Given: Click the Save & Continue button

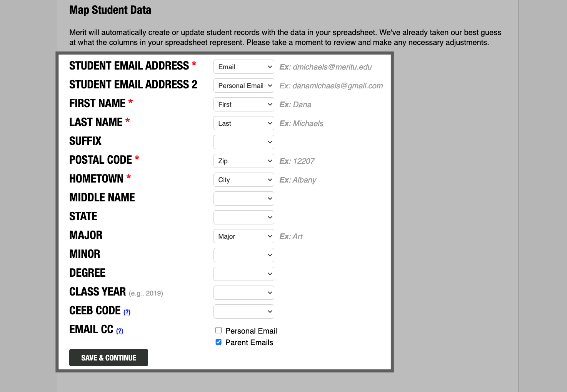Looking at the screenshot, I should tap(108, 358).
